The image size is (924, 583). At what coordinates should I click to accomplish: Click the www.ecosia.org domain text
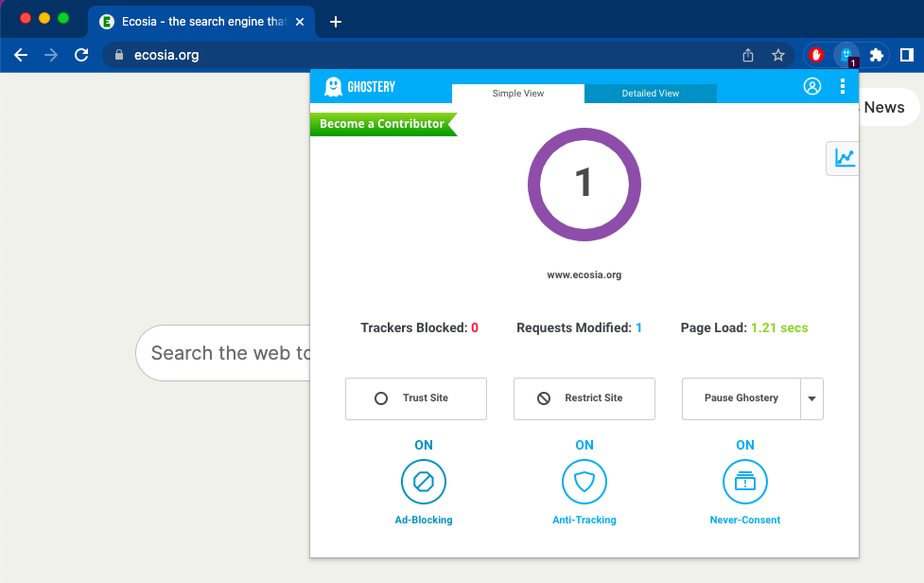pos(584,274)
